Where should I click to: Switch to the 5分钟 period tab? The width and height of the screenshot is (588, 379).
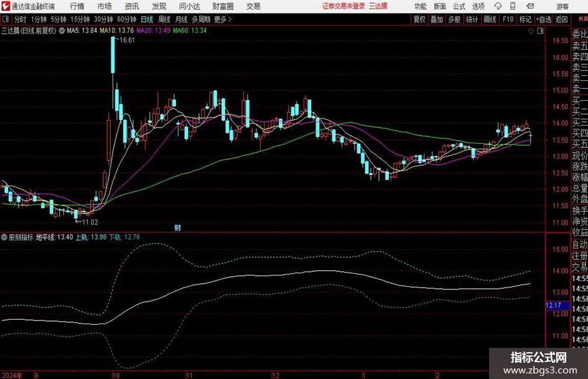point(58,19)
